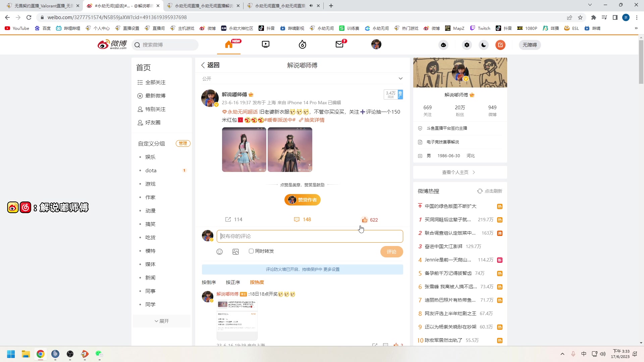This screenshot has height=362, width=644.
Task: Expand the 公开 visibility dropdown
Action: pos(400,78)
